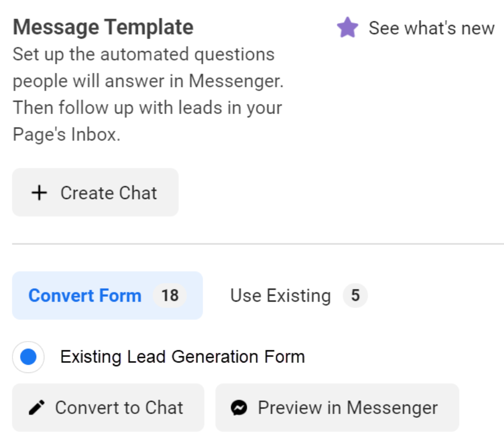Click the Message Template heading
504x440 pixels.
[103, 25]
